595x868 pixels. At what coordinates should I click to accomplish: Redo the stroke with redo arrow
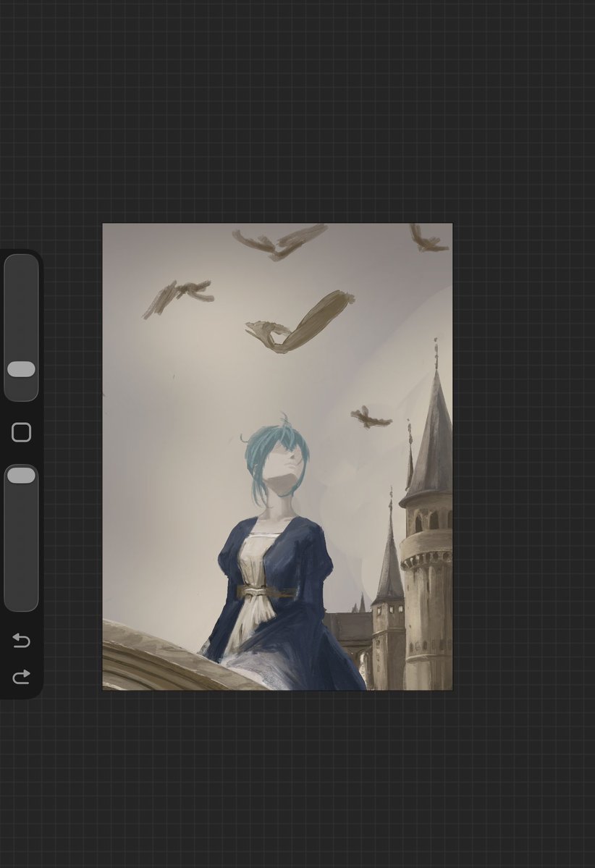21,676
